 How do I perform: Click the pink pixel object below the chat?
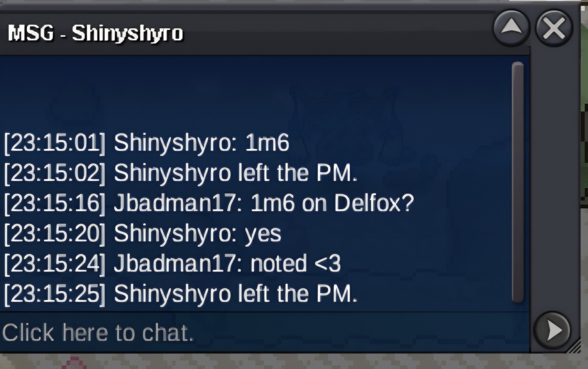point(74,363)
